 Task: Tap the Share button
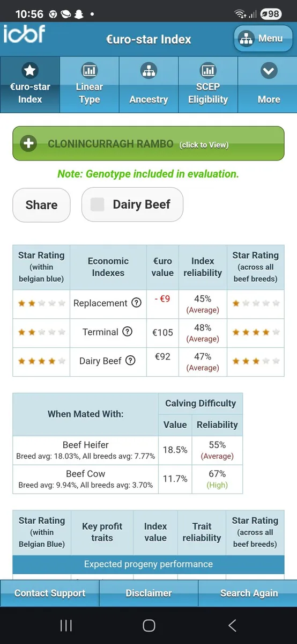(x=41, y=204)
